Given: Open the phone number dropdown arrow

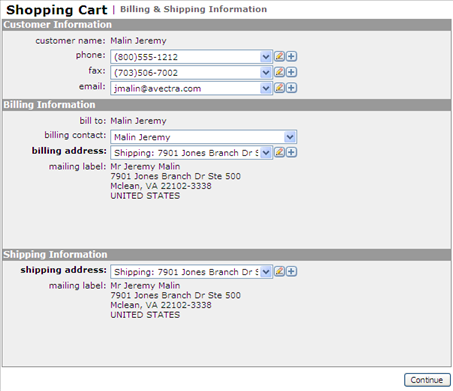Looking at the screenshot, I should coord(266,57).
